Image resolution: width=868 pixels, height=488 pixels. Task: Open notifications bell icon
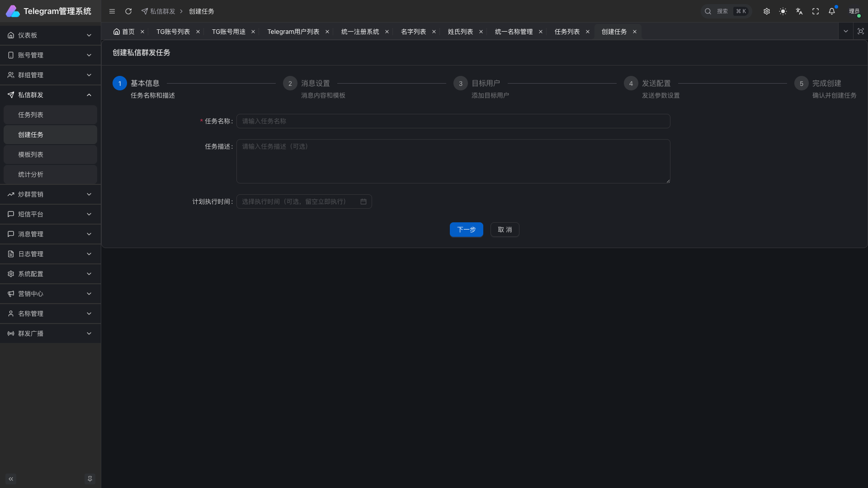(x=832, y=11)
